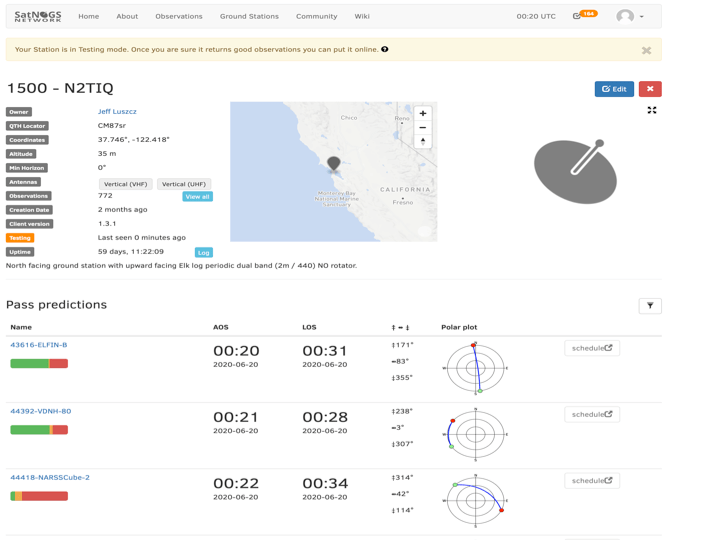Toggle fullscreen with the expand arrows icon
The width and height of the screenshot is (720, 540).
pos(652,111)
